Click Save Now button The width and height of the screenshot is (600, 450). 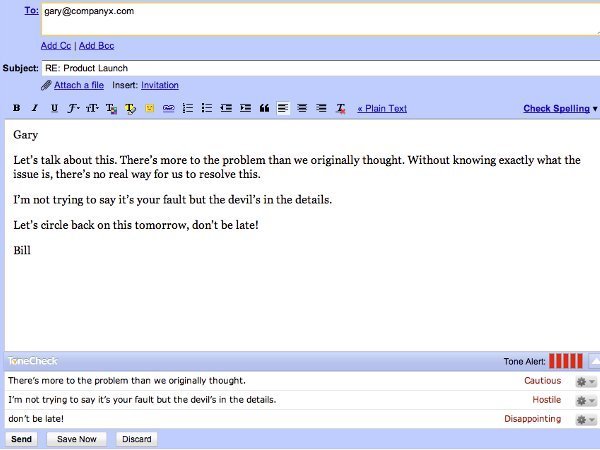tap(77, 439)
